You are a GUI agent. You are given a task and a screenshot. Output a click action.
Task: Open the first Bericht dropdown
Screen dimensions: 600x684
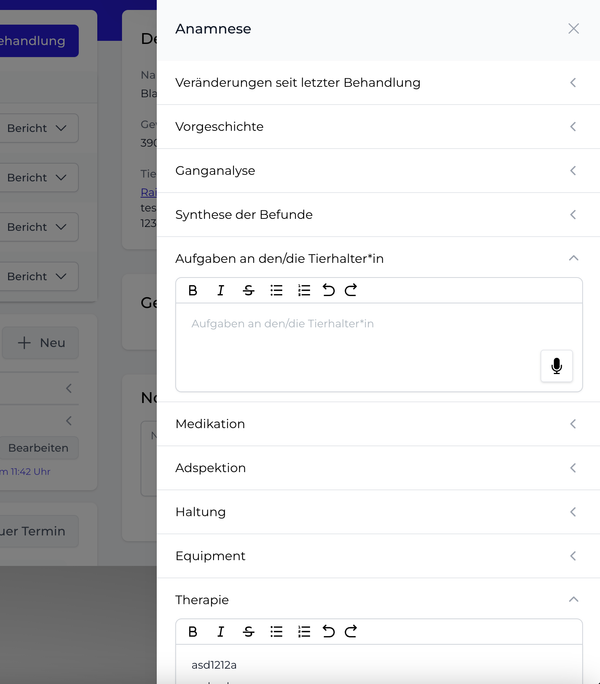click(38, 128)
